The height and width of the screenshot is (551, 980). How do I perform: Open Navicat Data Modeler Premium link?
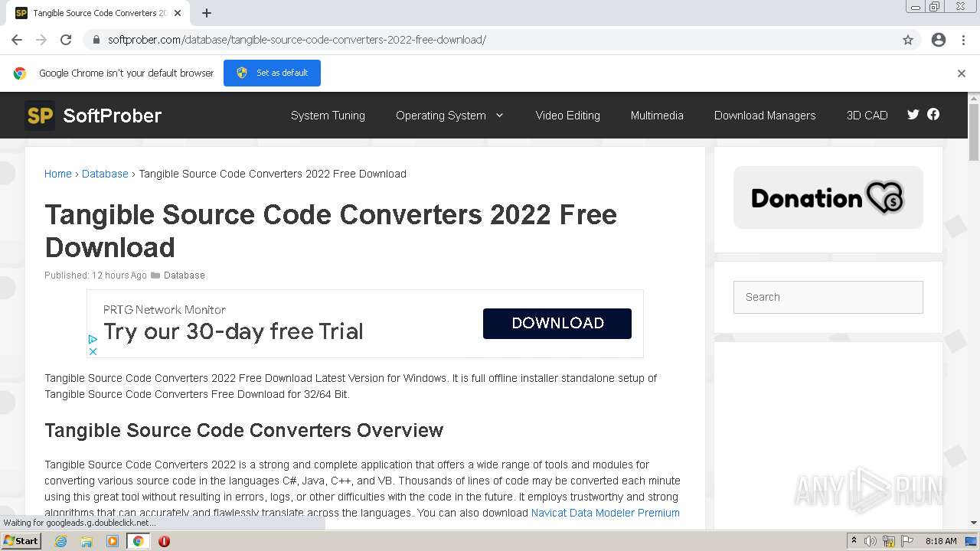point(606,513)
